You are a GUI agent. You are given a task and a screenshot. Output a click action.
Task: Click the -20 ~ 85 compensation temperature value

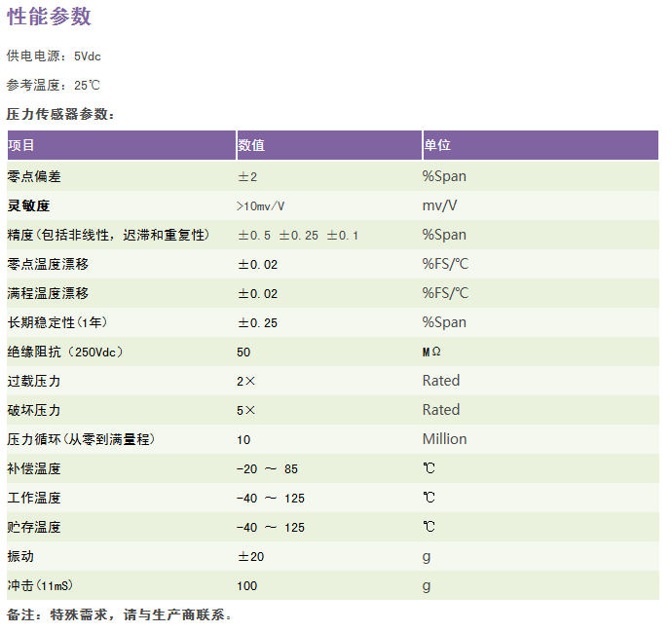tap(267, 469)
